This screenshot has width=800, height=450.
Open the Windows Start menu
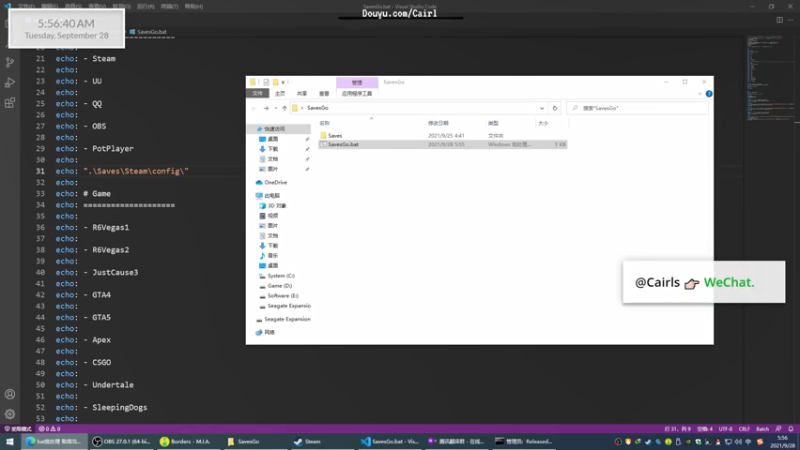click(10, 441)
